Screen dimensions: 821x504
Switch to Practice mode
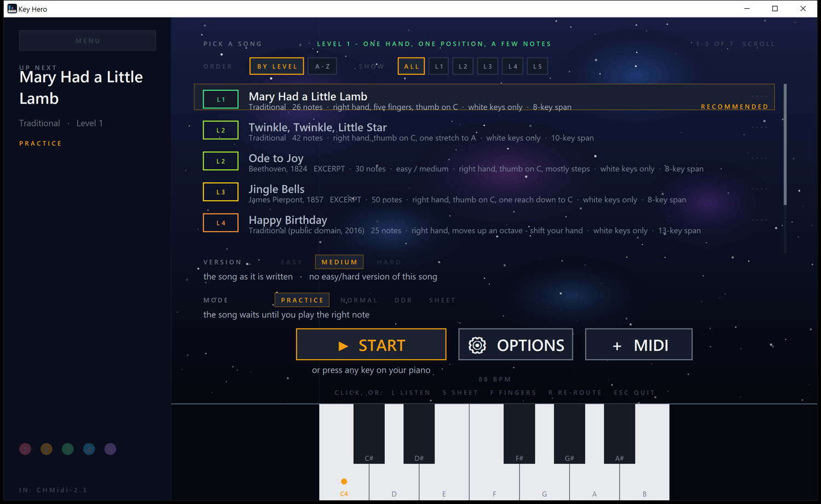coord(302,300)
